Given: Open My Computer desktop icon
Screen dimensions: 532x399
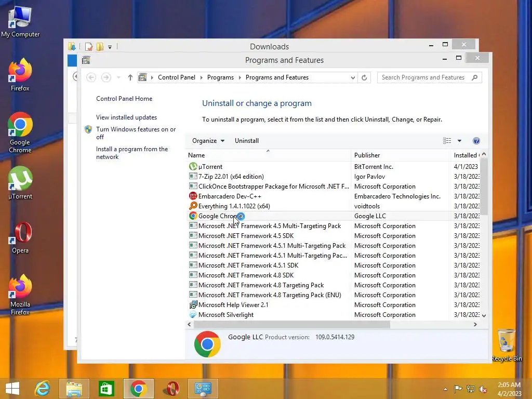Looking at the screenshot, I should coord(20,22).
